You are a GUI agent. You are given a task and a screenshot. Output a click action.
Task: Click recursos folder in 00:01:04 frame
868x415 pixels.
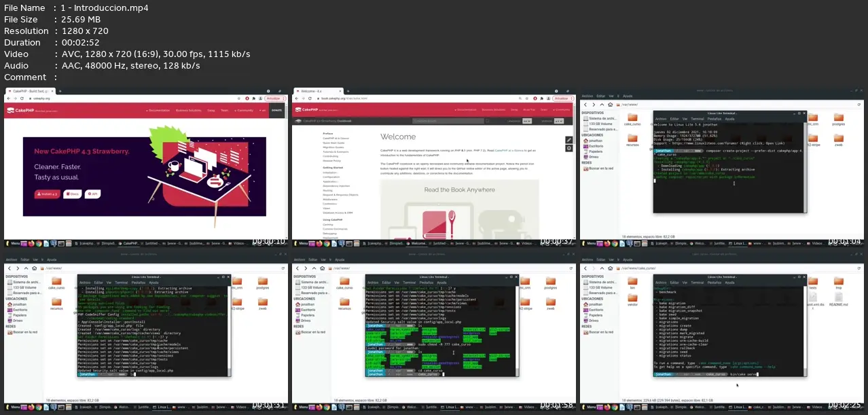tap(632, 140)
